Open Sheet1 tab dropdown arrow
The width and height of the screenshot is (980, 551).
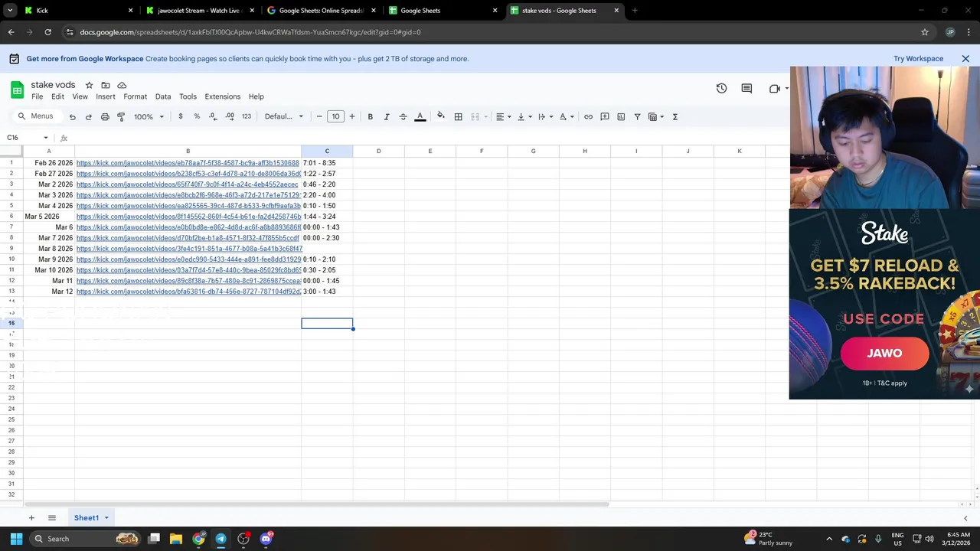[x=106, y=518]
